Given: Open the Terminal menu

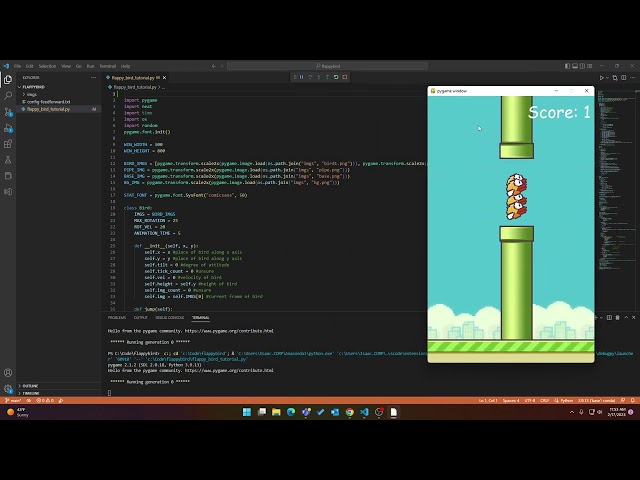Looking at the screenshot, I should 108,66.
